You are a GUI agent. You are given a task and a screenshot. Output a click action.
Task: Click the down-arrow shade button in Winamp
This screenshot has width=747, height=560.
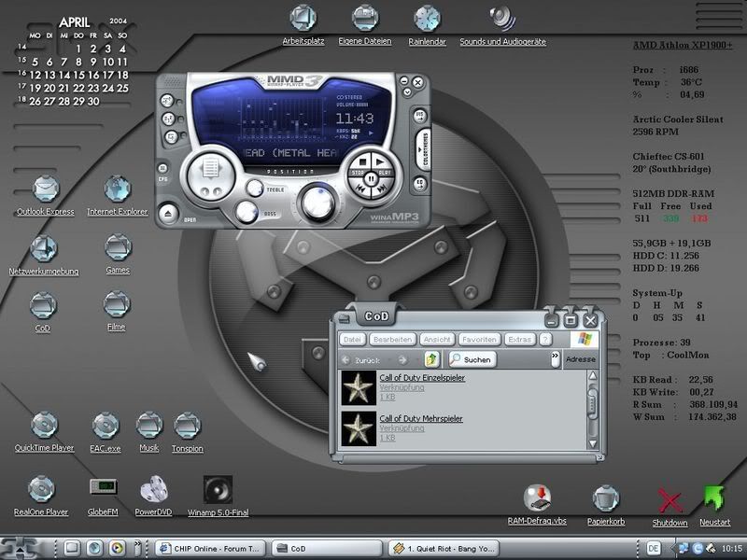pos(407,91)
